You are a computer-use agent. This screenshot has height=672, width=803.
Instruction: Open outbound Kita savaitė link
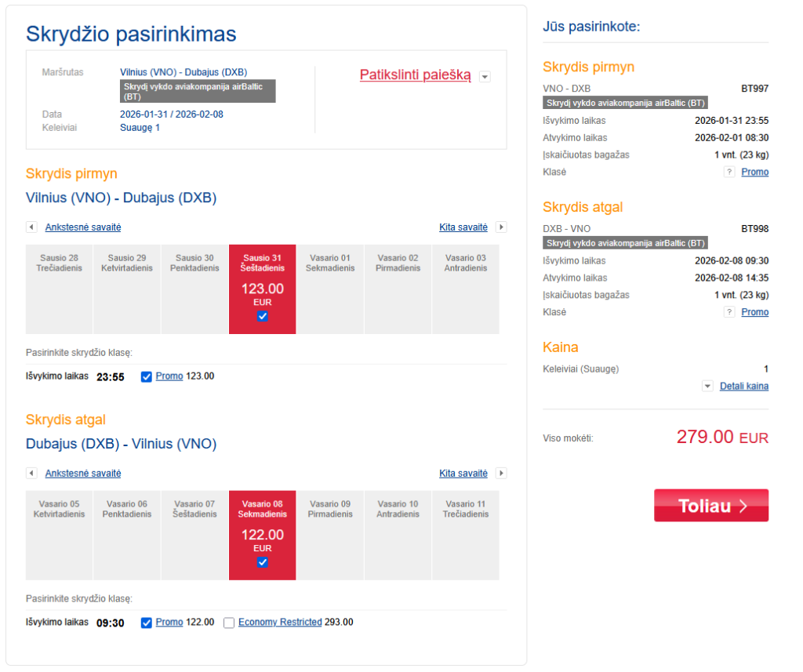pos(463,227)
